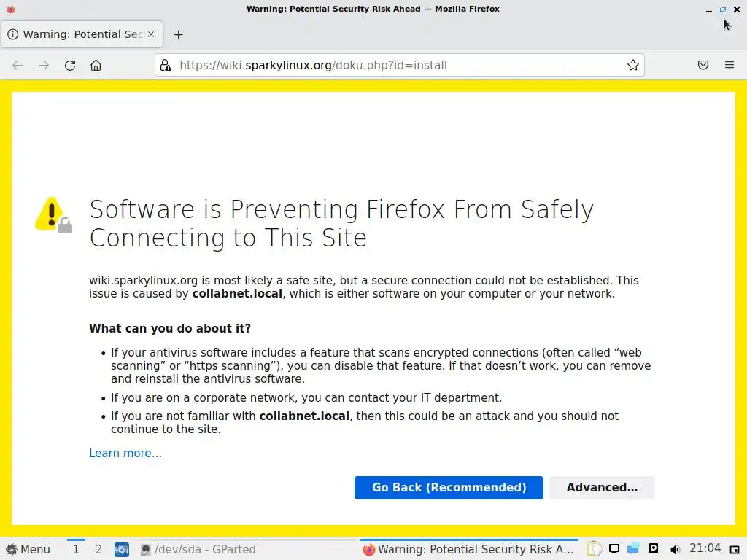Screen dimensions: 747x560
Task: Close the Warning: Potential Security Risk tab
Action: coord(151,34)
